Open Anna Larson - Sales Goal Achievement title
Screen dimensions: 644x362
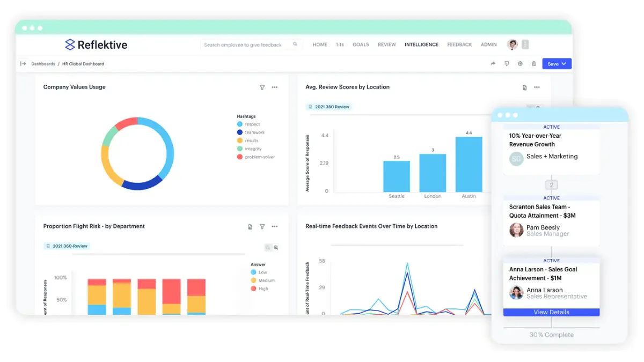543,274
